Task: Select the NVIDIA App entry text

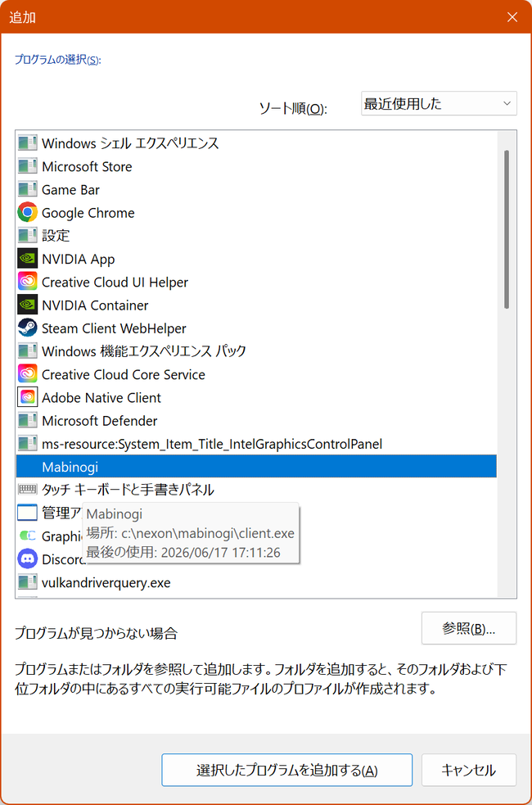Action: [79, 259]
